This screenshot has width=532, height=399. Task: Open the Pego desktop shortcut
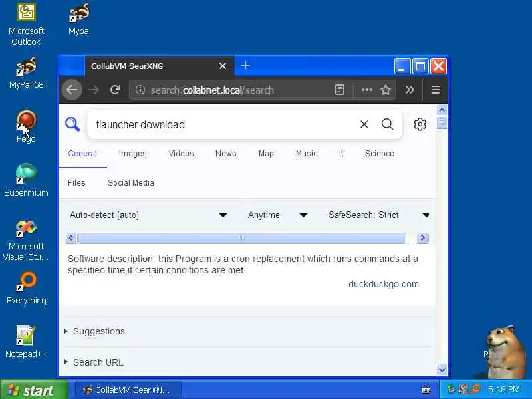coord(26,126)
